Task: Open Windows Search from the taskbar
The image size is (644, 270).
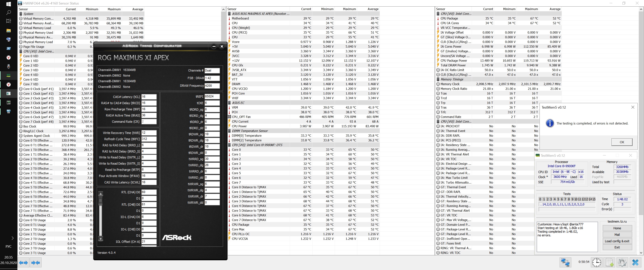Action: [8, 12]
